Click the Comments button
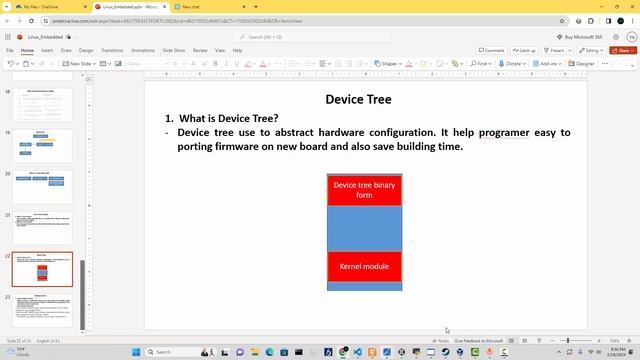Image resolution: width=640 pixels, height=360 pixels. 491,51
